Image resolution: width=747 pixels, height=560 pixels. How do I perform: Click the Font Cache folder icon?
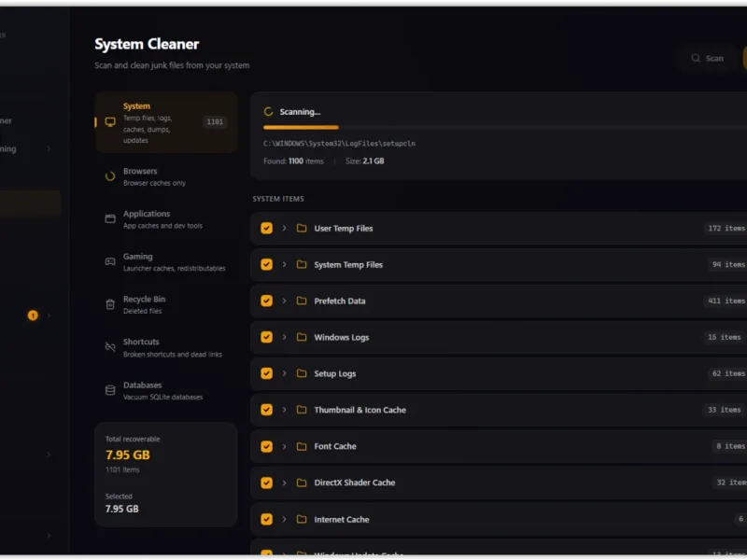click(302, 446)
